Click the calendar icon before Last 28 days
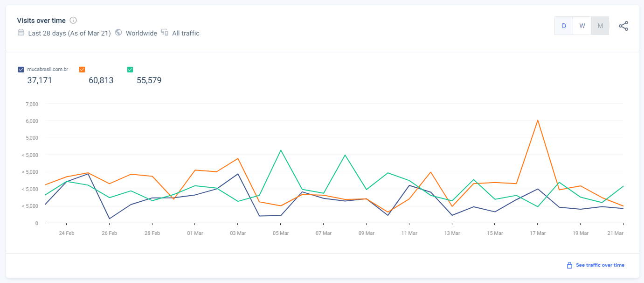 [x=21, y=33]
